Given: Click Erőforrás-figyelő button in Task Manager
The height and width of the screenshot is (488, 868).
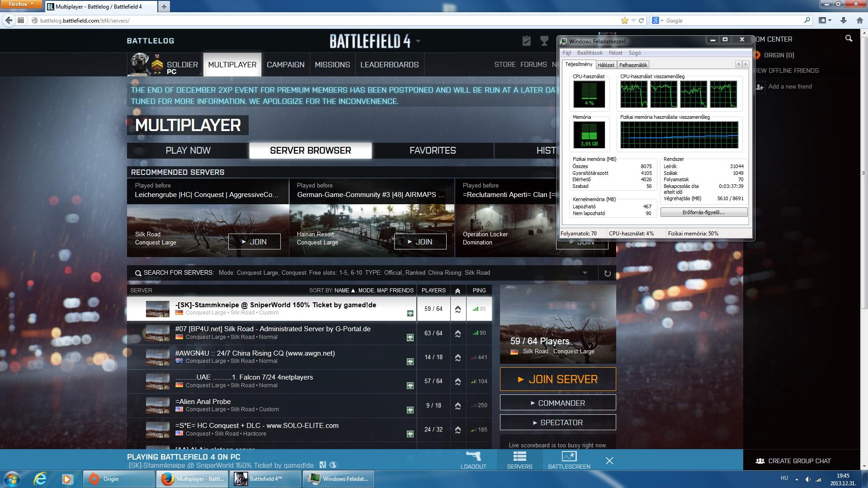Looking at the screenshot, I should click(x=703, y=212).
